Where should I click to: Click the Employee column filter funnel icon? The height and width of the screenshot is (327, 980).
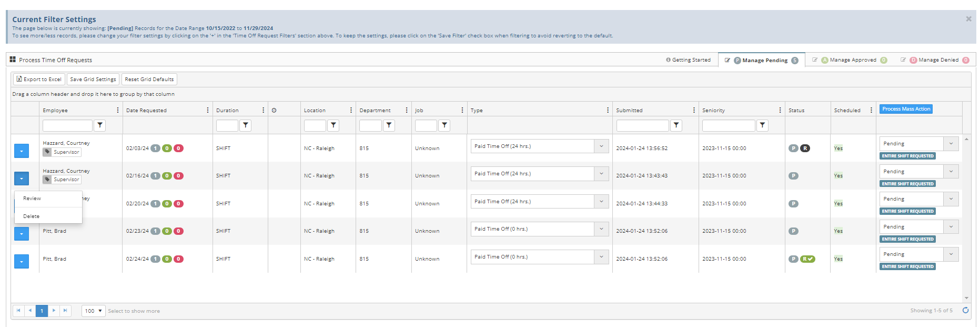(x=100, y=125)
